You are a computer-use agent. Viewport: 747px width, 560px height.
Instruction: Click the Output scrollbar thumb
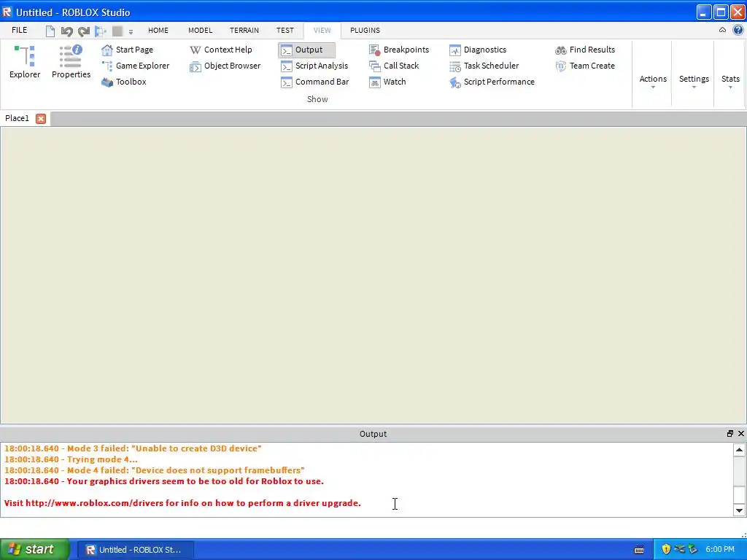739,495
